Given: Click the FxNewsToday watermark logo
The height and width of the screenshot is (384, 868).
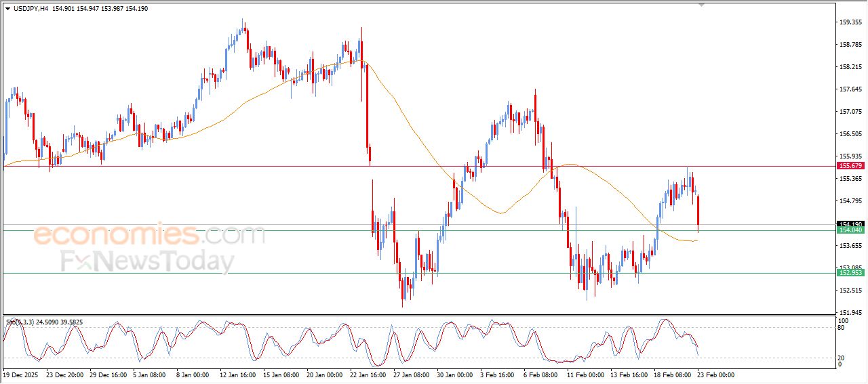Looking at the screenshot, I should pos(148,261).
